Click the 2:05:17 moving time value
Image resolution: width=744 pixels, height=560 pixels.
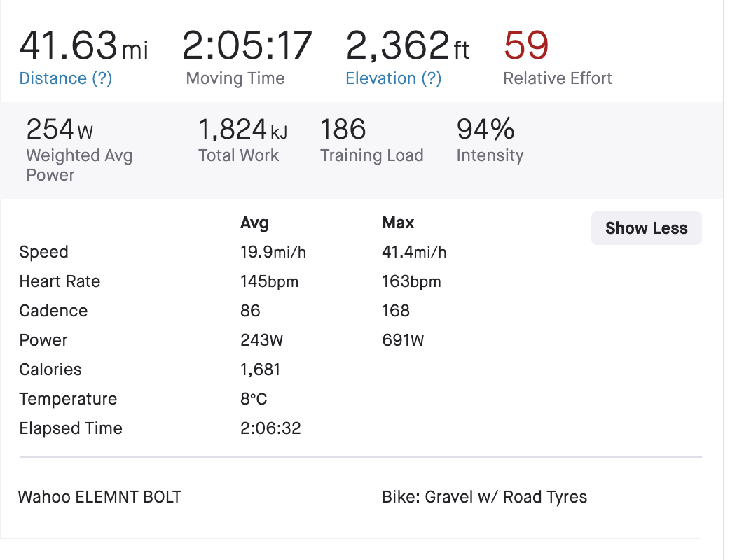247,45
